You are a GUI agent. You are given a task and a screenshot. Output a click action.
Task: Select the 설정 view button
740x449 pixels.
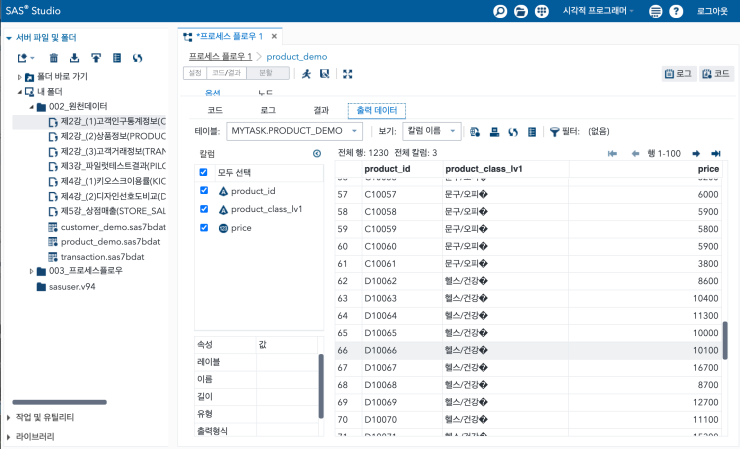195,73
